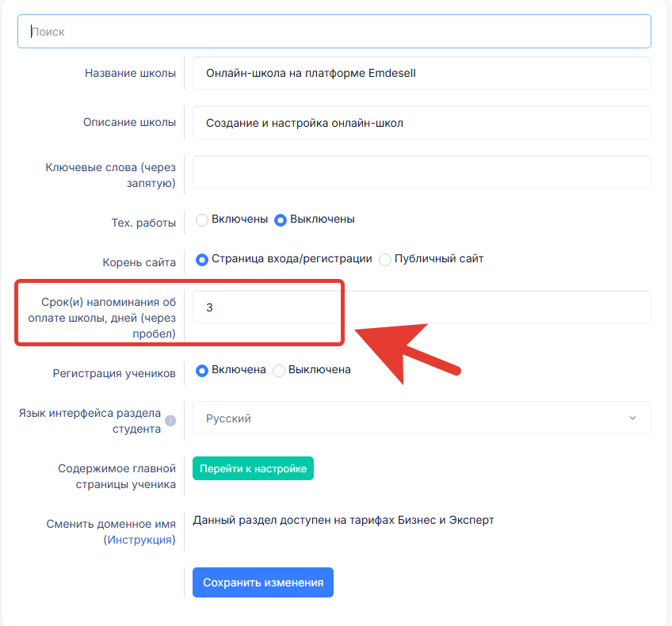
Task: Choose Страница входа/регистрации as site root
Action: coord(202,259)
